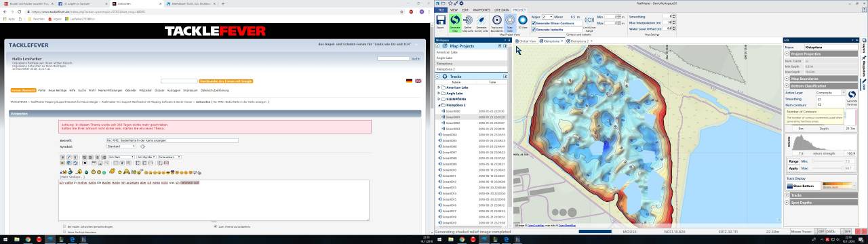Image resolution: width=868 pixels, height=244 pixels.
Task: Select the Generate Survey Lines icon
Action: click(481, 23)
